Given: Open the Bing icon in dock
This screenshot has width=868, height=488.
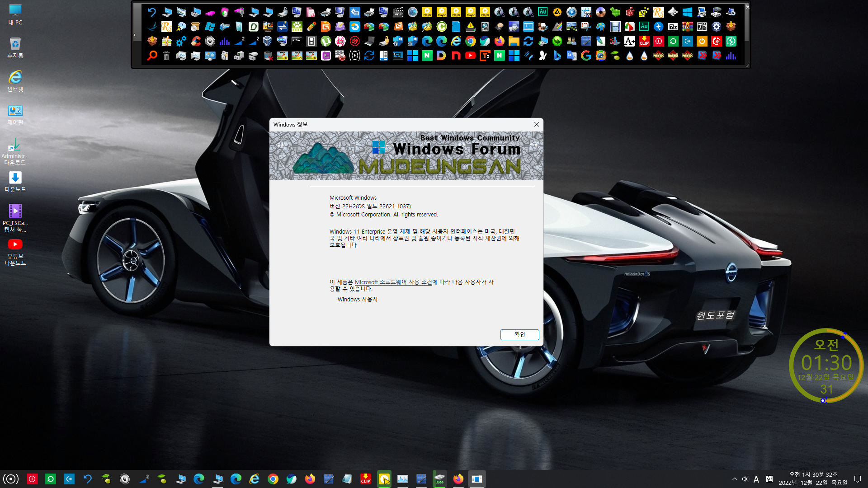Looking at the screenshot, I should coord(557,56).
